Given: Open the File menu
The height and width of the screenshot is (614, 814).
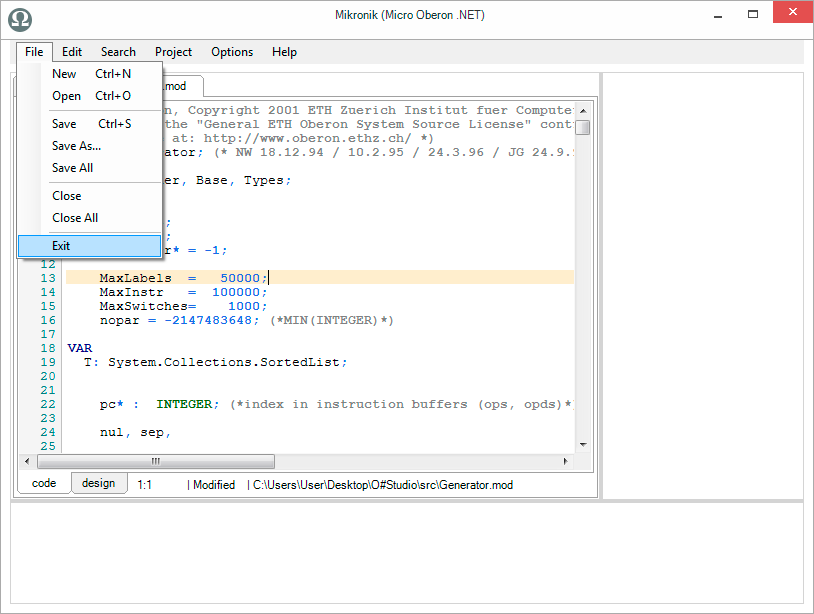Looking at the screenshot, I should click(x=34, y=52).
